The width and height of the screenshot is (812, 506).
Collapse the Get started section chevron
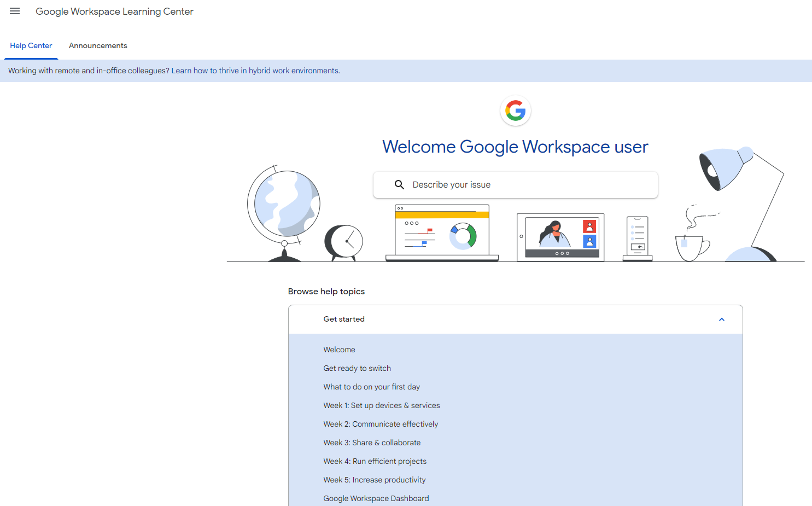click(721, 319)
